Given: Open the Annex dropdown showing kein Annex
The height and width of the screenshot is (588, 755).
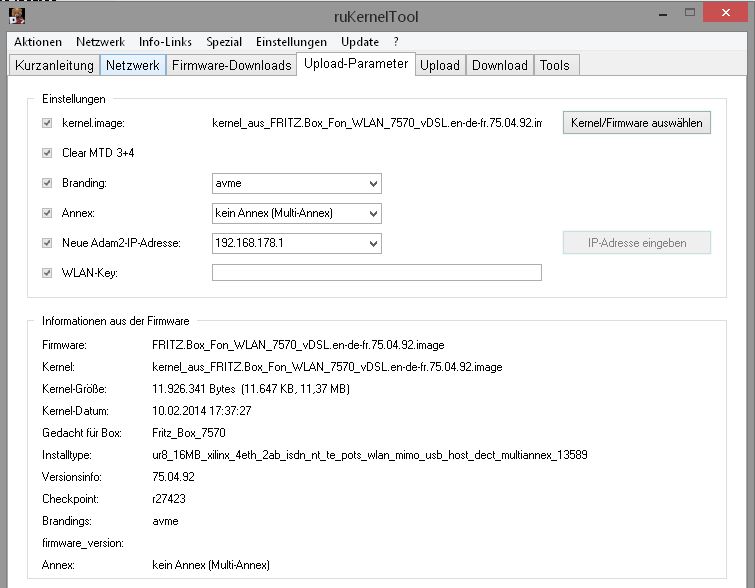Looking at the screenshot, I should point(297,213).
